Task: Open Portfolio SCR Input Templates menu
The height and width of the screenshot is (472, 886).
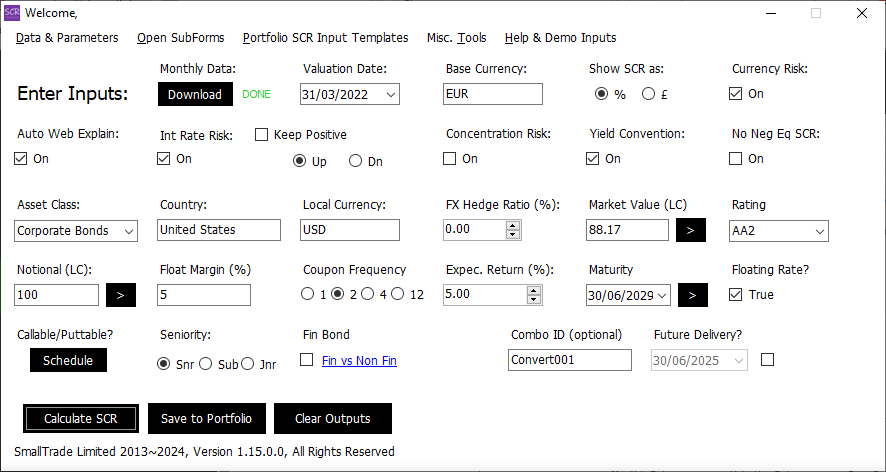Action: 325,38
